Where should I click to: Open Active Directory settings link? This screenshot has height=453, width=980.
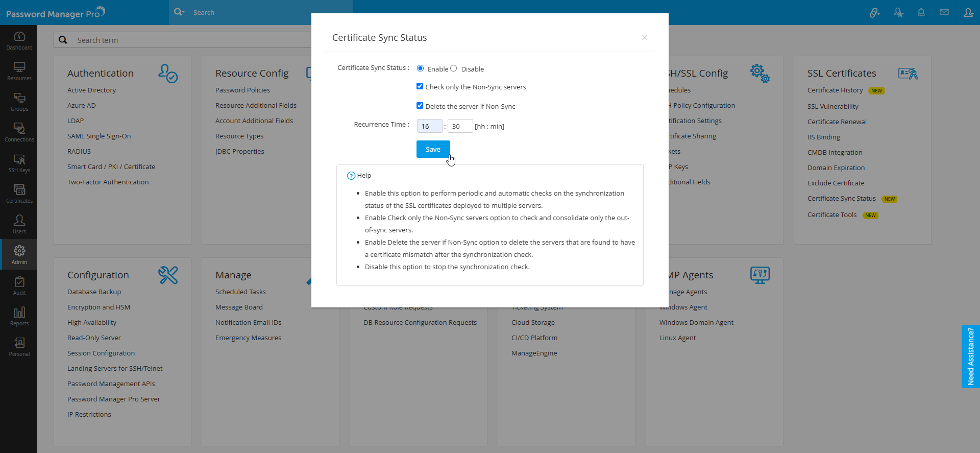(91, 90)
